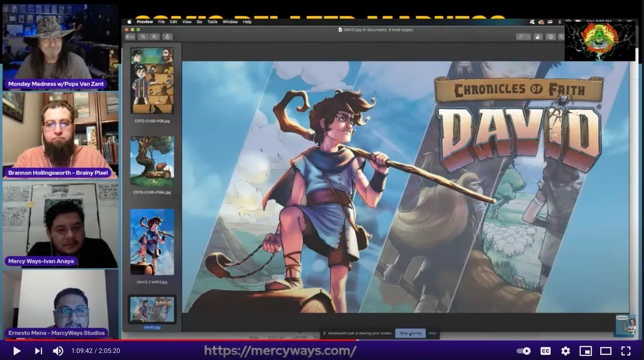The width and height of the screenshot is (644, 360).
Task: Click the zoom in magnifier in Preview
Action: [154, 37]
